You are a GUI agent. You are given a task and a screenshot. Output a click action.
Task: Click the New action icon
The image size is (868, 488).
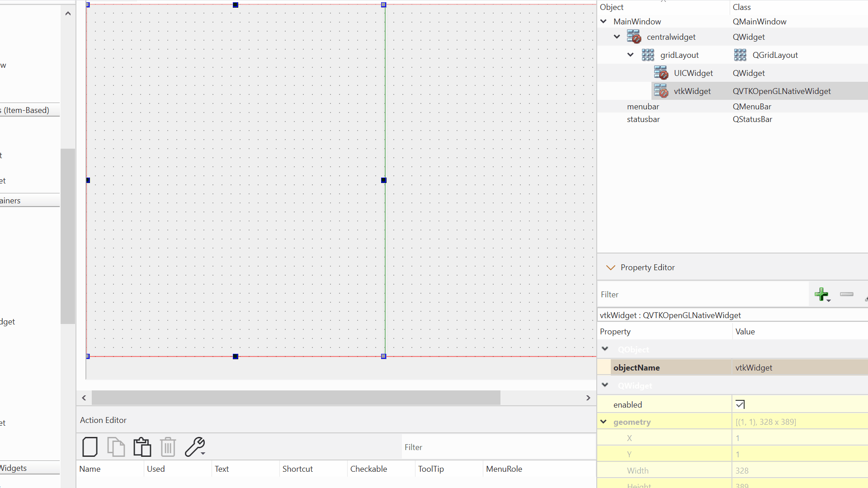[90, 447]
